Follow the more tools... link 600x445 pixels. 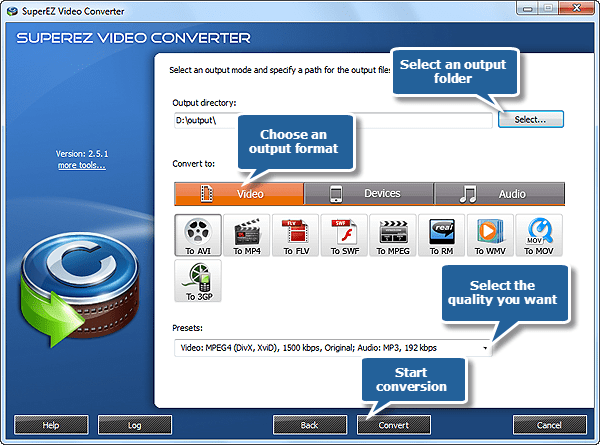(x=82, y=165)
